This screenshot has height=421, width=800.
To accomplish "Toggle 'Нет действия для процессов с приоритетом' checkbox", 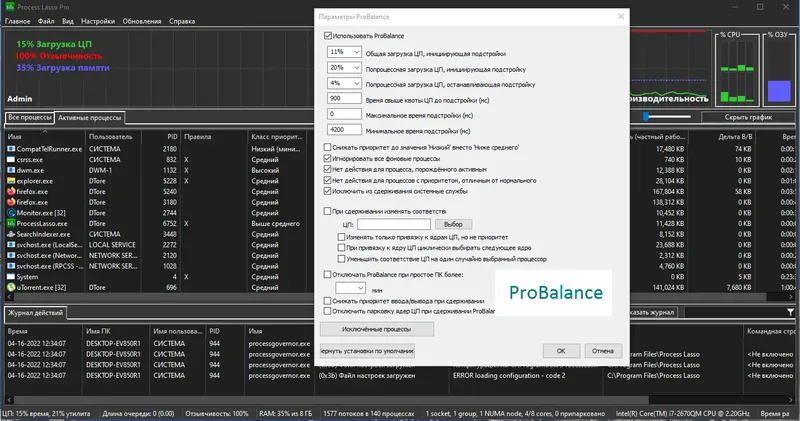I will (328, 181).
